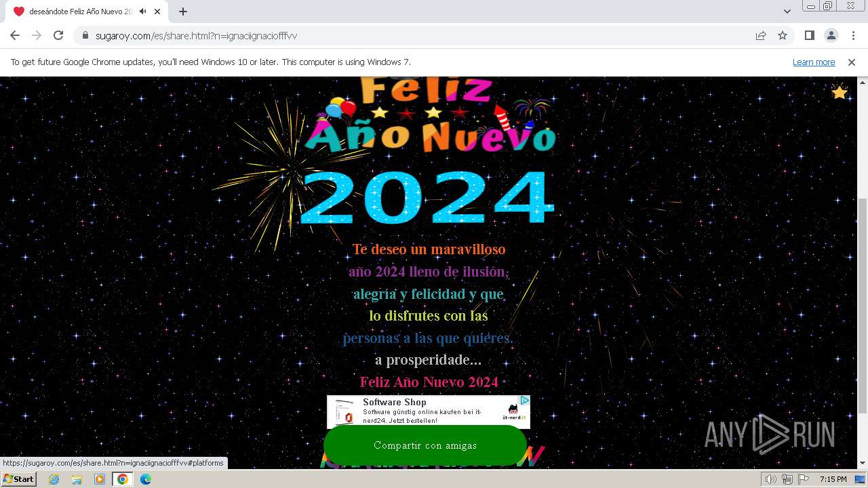
Task: Show the desktop using the taskbar corner button
Action: coord(860,479)
